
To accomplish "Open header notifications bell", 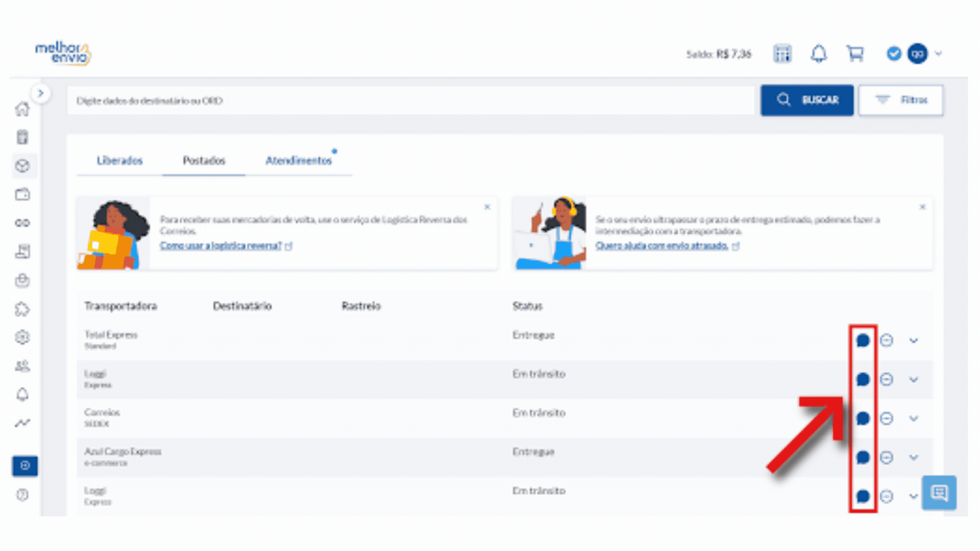I will click(x=819, y=54).
